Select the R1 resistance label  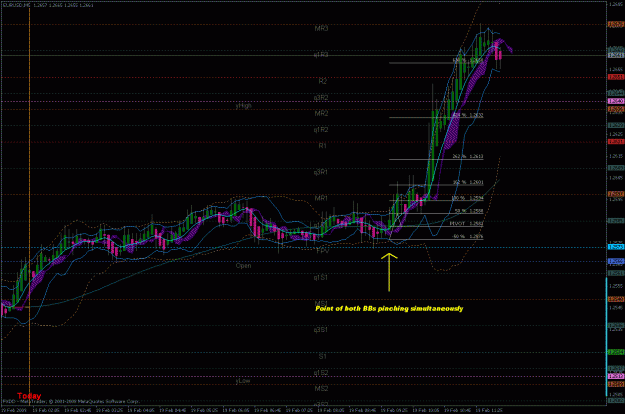[322, 146]
